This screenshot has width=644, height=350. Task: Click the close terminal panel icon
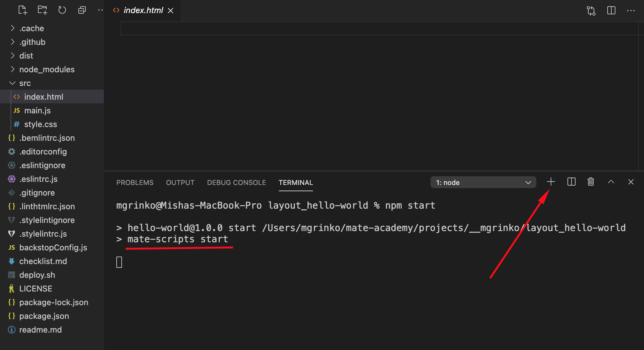click(x=630, y=182)
